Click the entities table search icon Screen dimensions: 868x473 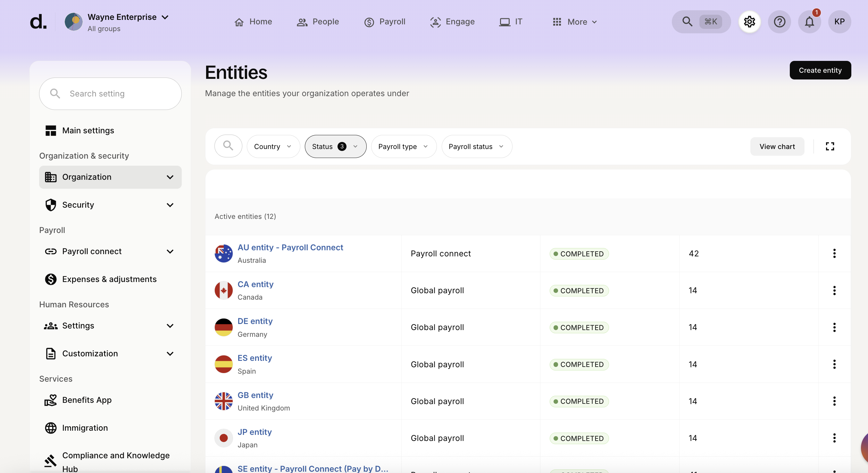(x=228, y=146)
